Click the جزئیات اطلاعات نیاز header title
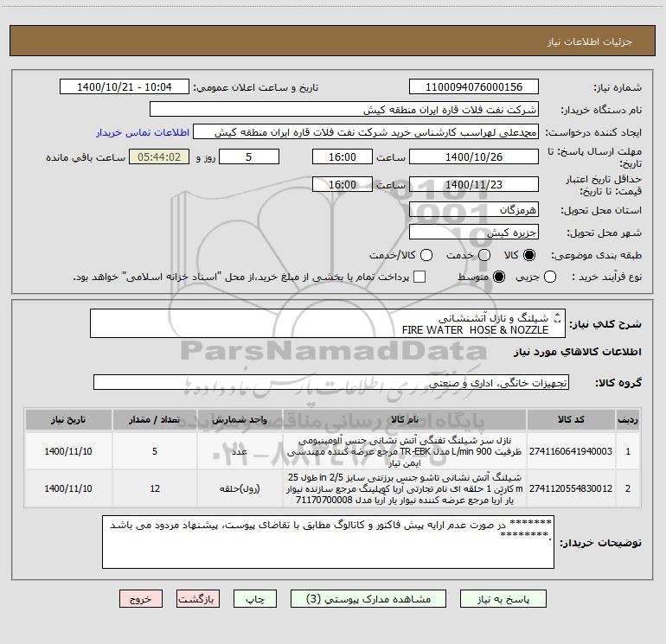 pos(590,41)
